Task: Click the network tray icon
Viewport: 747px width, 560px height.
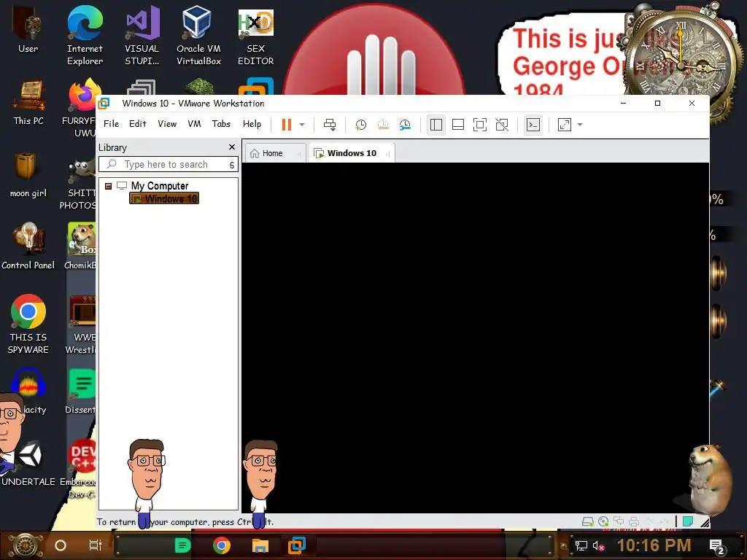Action: (x=581, y=545)
